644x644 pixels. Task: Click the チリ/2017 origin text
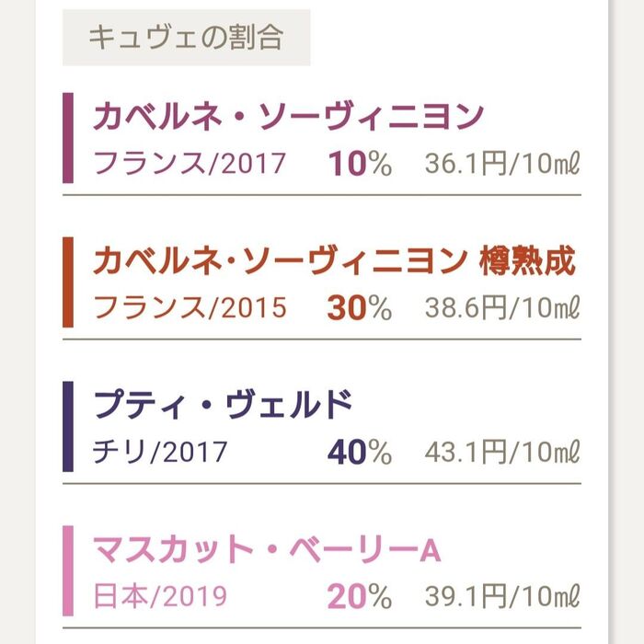coord(160,453)
